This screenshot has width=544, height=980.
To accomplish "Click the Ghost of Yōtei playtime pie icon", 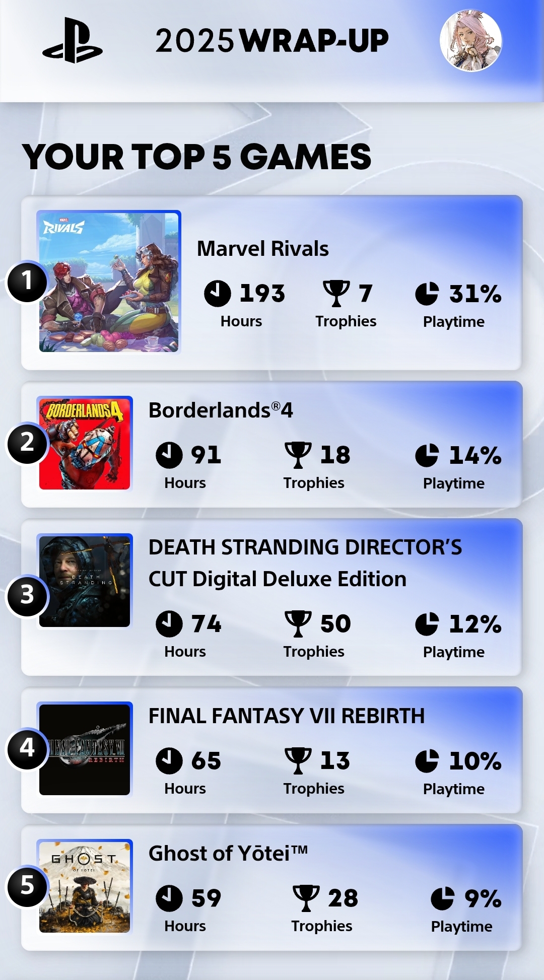I will (442, 898).
